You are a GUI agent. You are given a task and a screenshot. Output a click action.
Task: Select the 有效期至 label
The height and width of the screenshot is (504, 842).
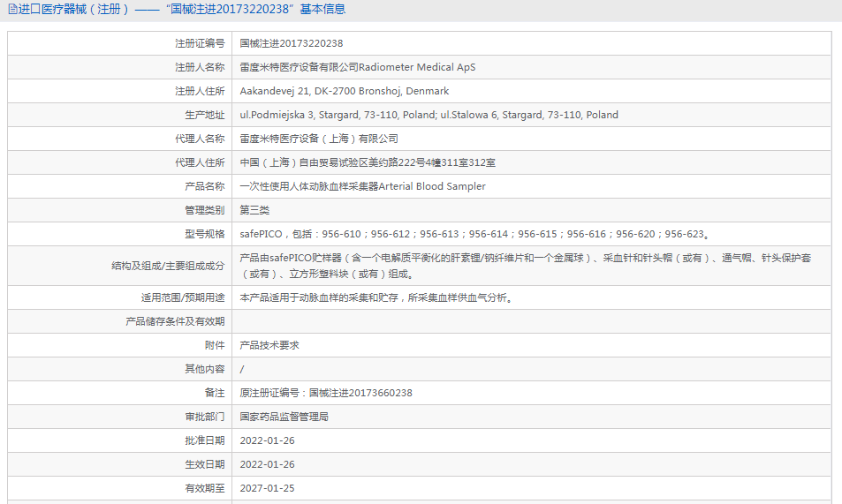pos(205,488)
